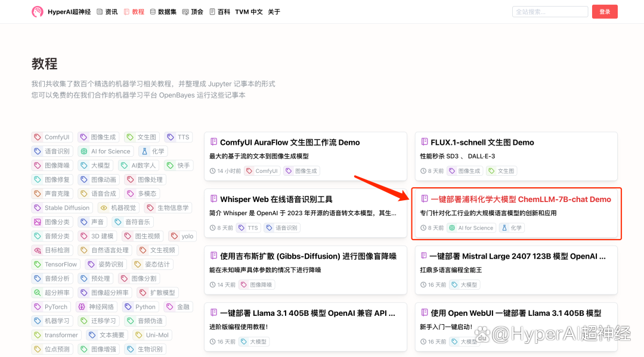This screenshot has height=357, width=644.
Task: Click the tag icon next to 生物信息学
Action: pos(150,207)
